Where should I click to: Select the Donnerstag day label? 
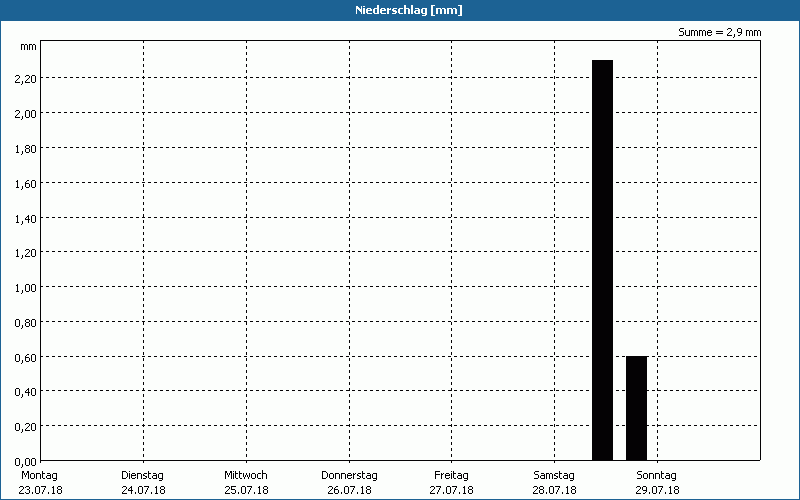coord(349,476)
